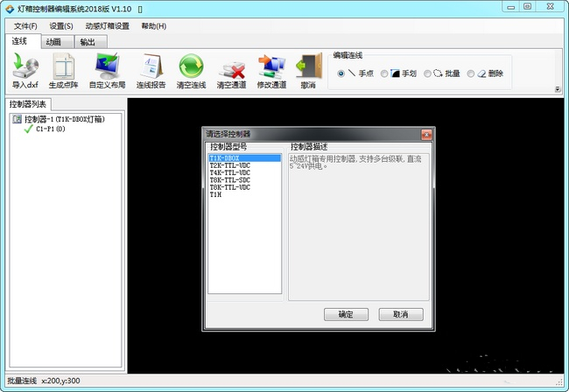Select T8K-TTL-SDC in controller list

pos(244,180)
